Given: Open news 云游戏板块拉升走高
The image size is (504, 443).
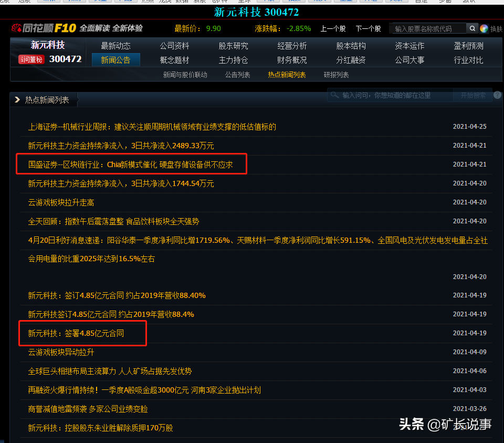Looking at the screenshot, I should [x=61, y=202].
